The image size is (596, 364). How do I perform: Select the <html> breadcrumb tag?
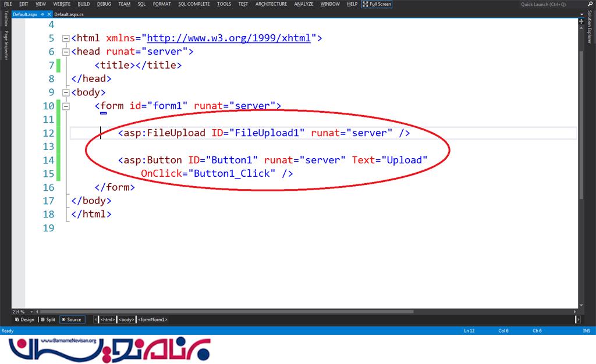[x=108, y=320]
